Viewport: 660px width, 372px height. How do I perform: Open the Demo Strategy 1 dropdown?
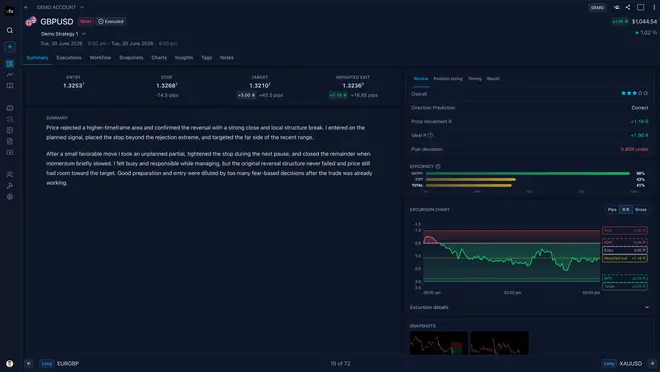click(x=63, y=34)
